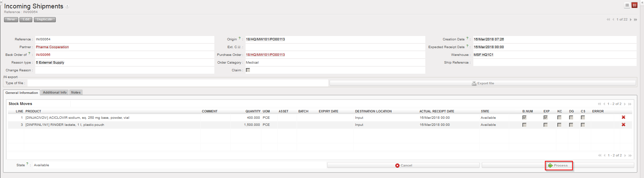Delete the ACICLOVIR stock move line
644x178 pixels.
click(623, 117)
